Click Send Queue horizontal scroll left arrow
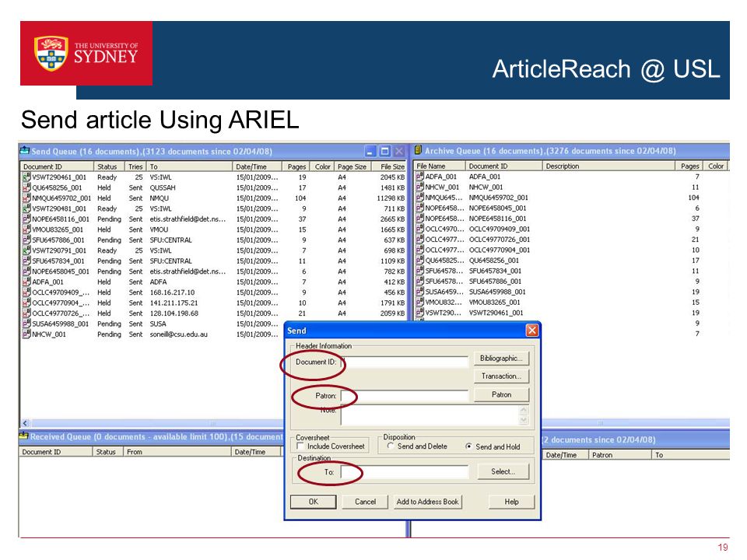 (25, 423)
